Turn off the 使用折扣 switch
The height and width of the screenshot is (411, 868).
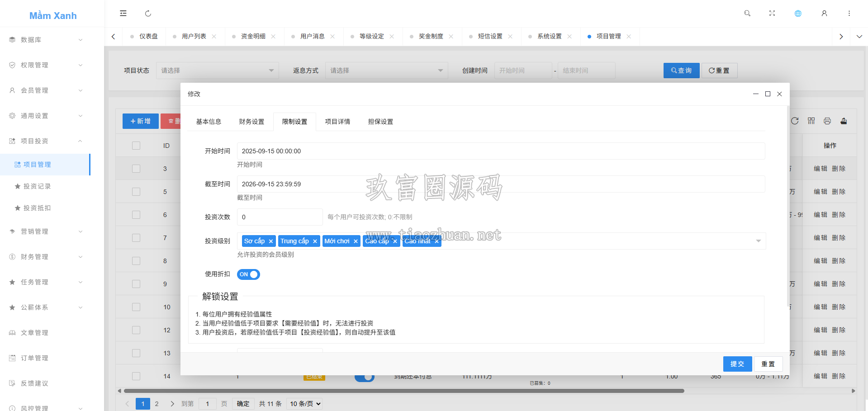pos(248,274)
